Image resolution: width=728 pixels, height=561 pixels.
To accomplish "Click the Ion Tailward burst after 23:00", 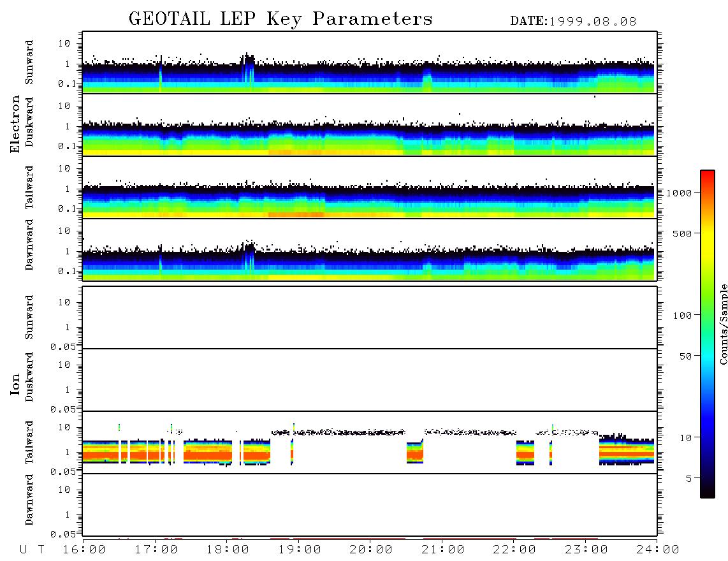I will [x=626, y=449].
